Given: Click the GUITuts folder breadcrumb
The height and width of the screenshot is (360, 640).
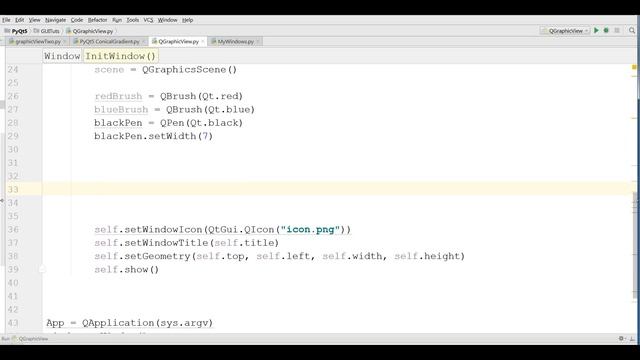Looking at the screenshot, I should [47, 31].
